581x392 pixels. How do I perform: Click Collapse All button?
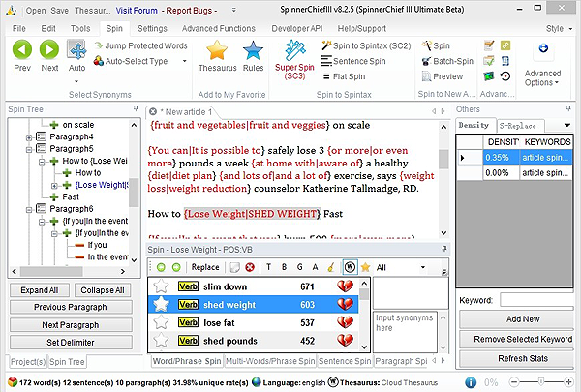pyautogui.click(x=103, y=290)
